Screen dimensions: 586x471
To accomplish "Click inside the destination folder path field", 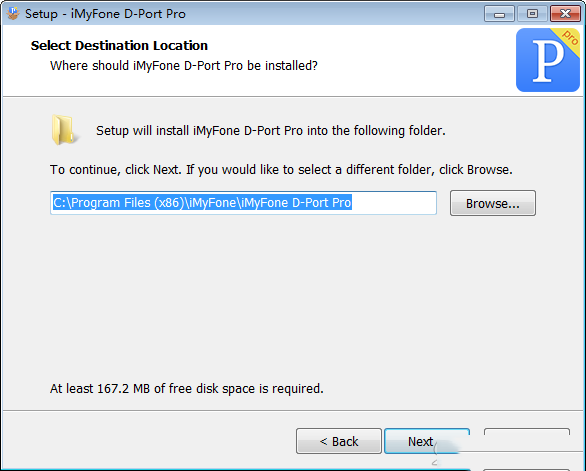I will (x=243, y=203).
